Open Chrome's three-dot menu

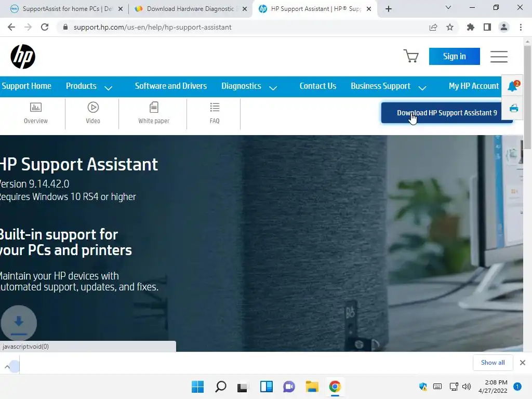tap(521, 27)
